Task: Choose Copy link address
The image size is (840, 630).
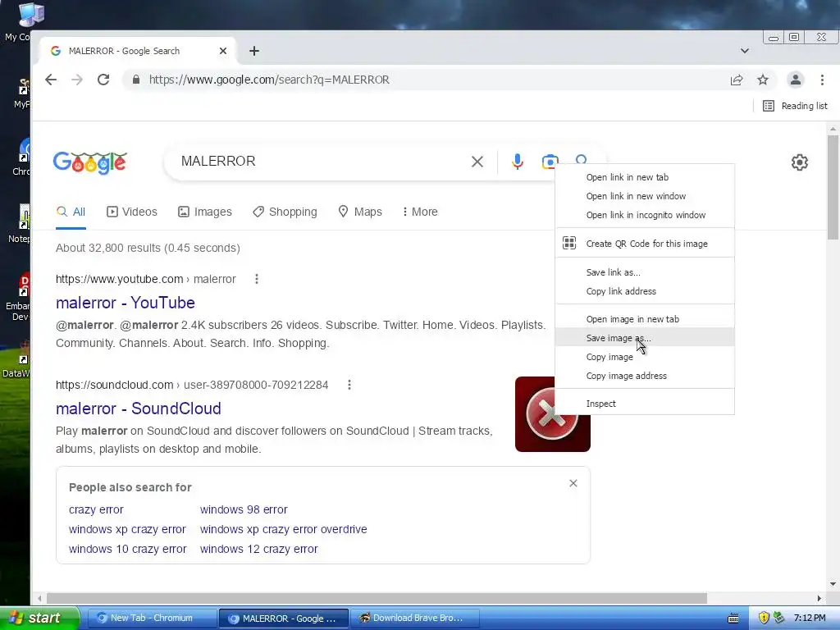Action: click(x=645, y=291)
